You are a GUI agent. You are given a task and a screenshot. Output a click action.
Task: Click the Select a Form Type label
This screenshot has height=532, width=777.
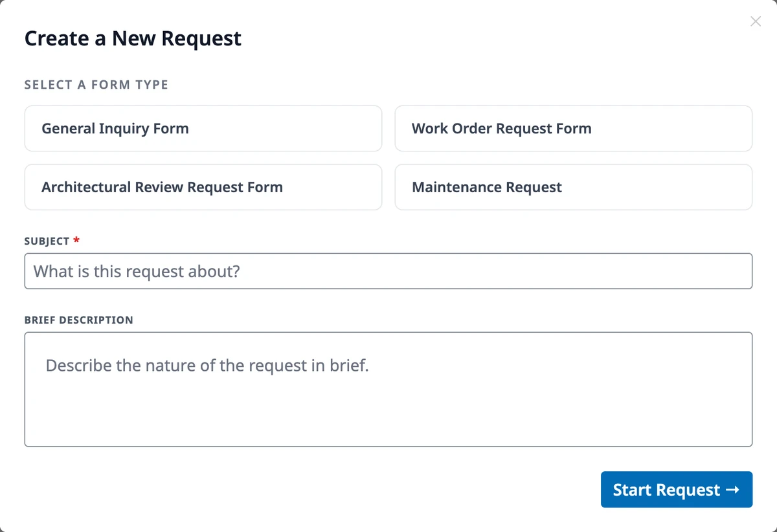[96, 85]
